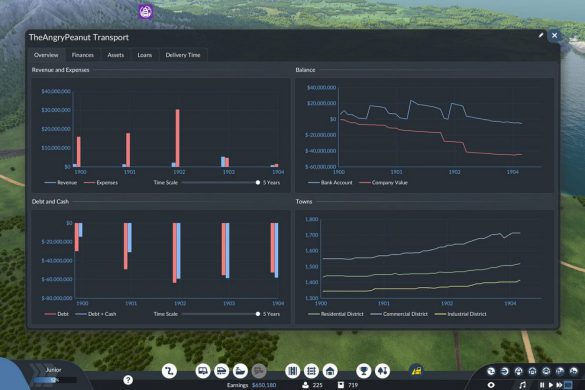Viewport: 585px width, 390px height.
Task: Select the highlighted fastest speed button
Action: tap(568, 385)
